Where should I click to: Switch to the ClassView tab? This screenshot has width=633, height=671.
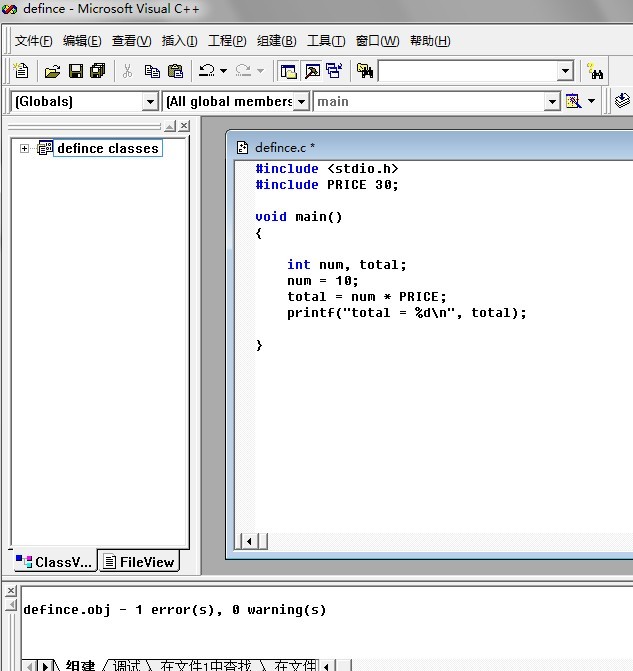[x=54, y=562]
